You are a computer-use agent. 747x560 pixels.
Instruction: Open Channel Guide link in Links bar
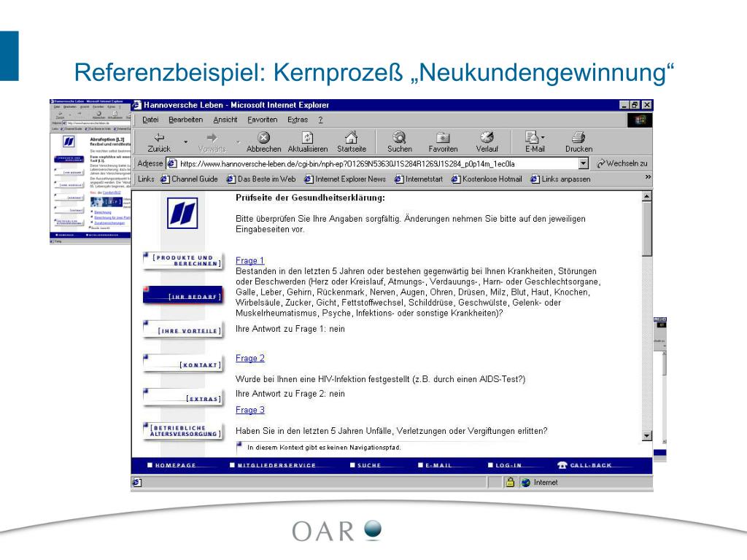pos(189,179)
